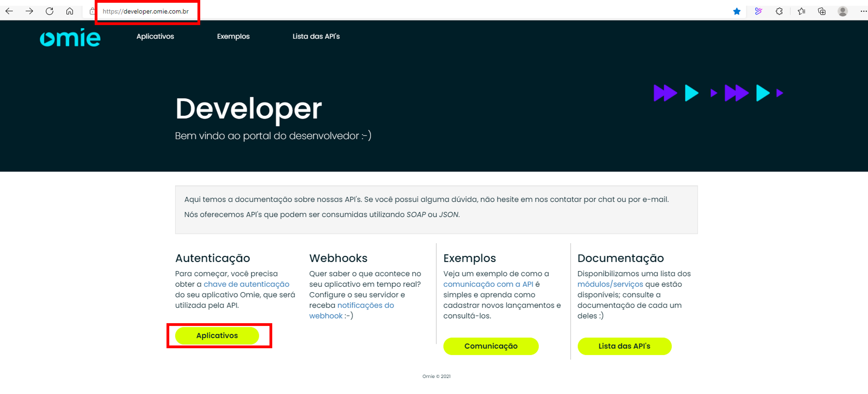Screen dimensions: 868x394
Task: Open the user profile avatar
Action: pyautogui.click(x=842, y=11)
